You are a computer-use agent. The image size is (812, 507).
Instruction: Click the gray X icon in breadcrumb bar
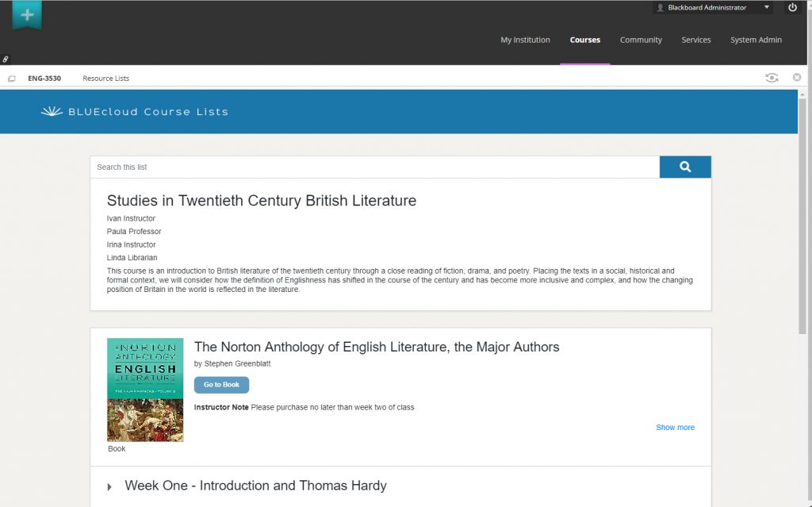click(x=797, y=78)
